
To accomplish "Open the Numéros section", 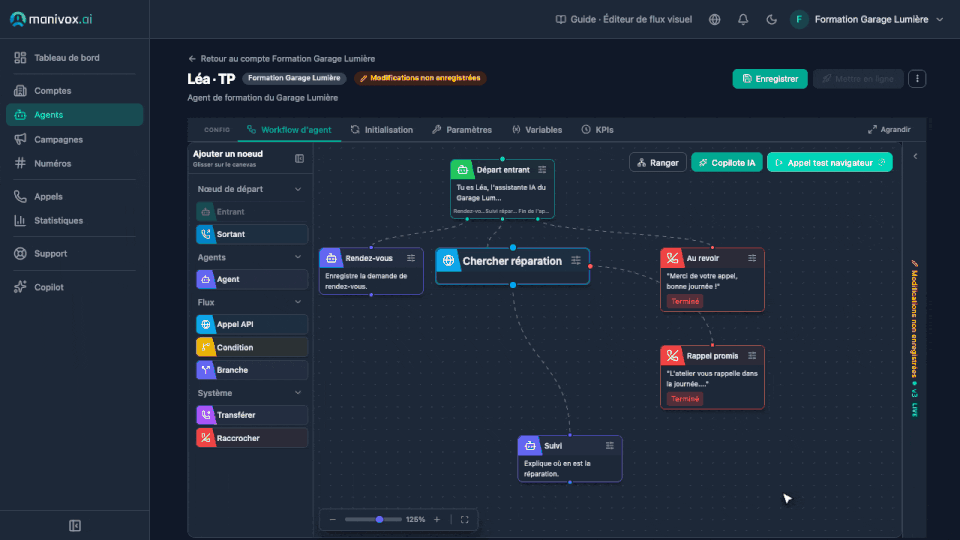I will click(x=75, y=163).
